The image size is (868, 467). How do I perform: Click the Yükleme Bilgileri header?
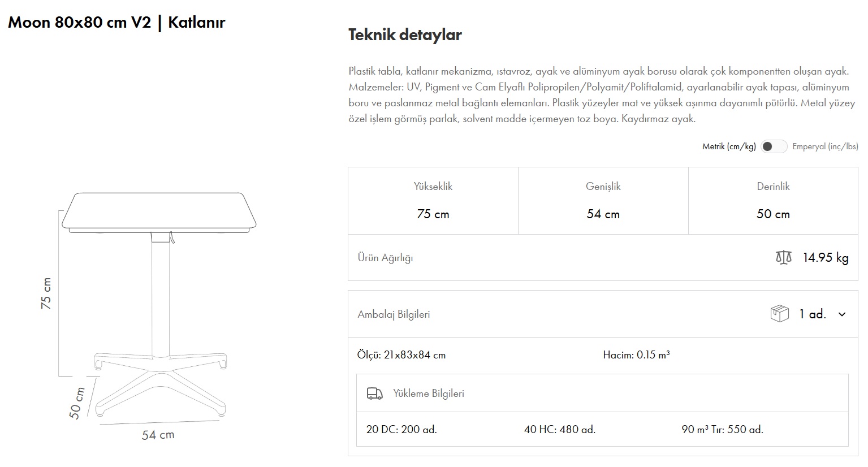[429, 394]
